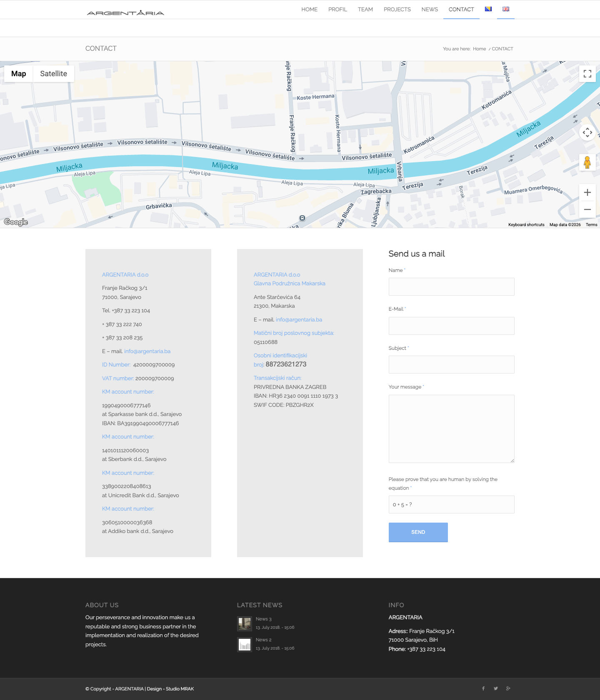
Task: Open the PROJECTS menu item
Action: click(397, 10)
